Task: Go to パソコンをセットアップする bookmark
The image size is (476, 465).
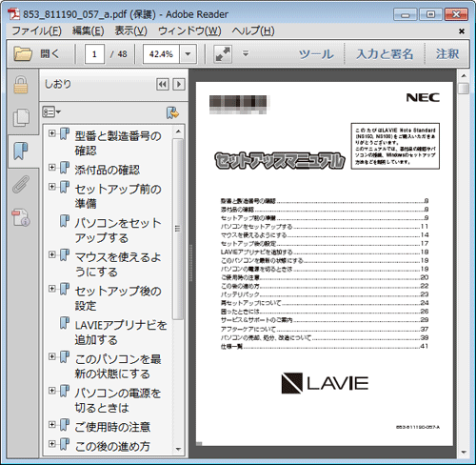Action: point(118,231)
